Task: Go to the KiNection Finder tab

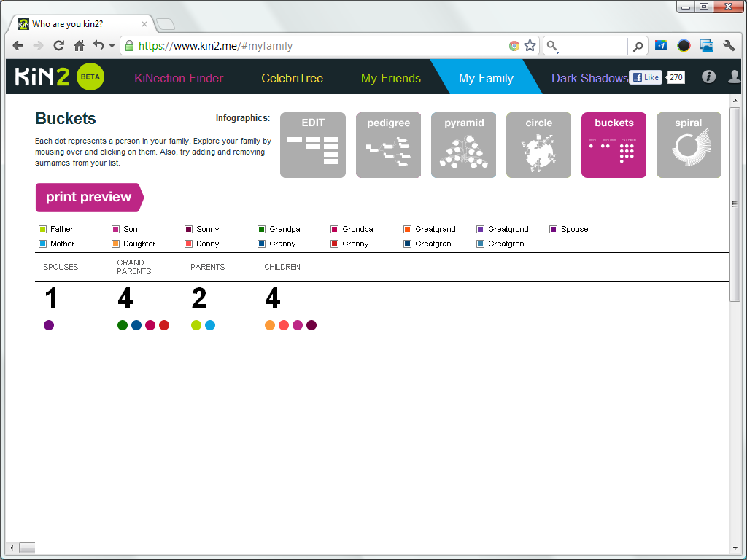Action: tap(179, 78)
